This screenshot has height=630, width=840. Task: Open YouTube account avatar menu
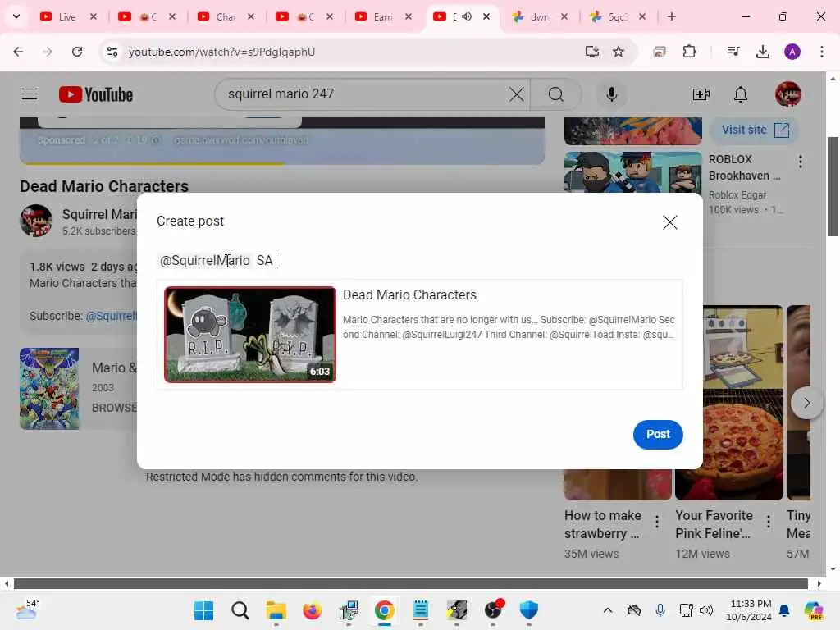click(x=787, y=94)
